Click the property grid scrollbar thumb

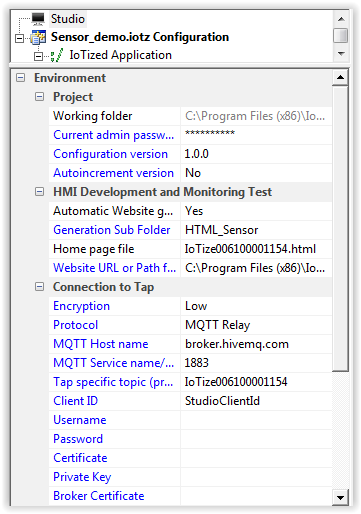click(x=340, y=228)
